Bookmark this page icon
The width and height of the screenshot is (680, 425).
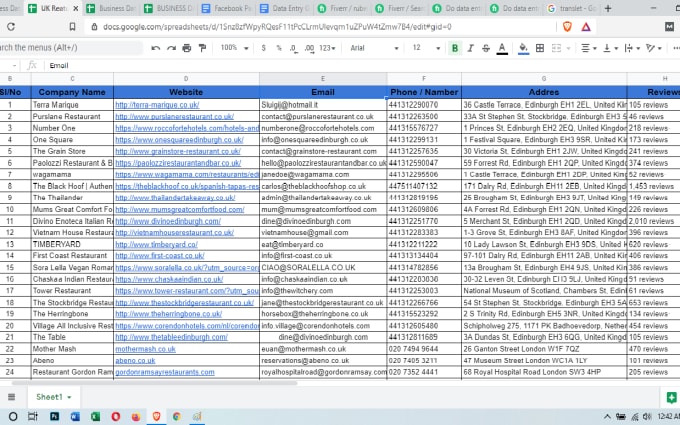pos(72,27)
